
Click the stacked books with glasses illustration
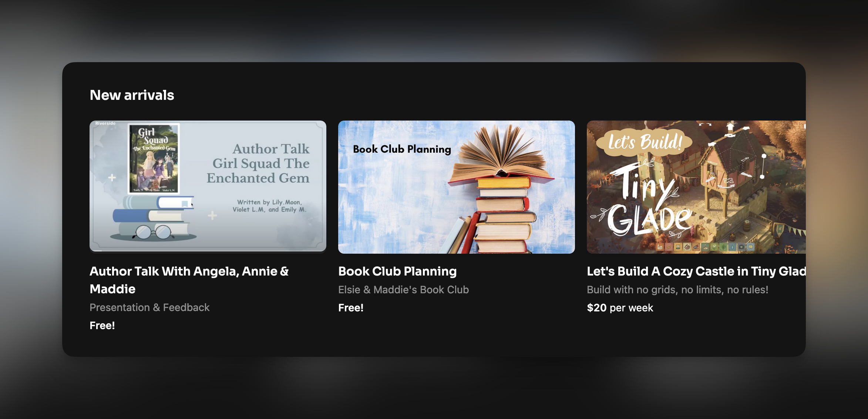(x=152, y=217)
